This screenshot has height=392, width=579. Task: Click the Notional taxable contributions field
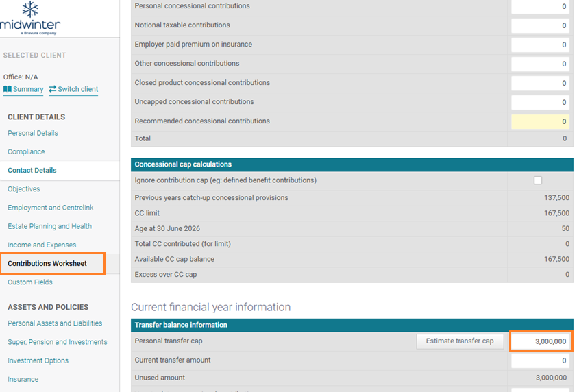pos(541,25)
